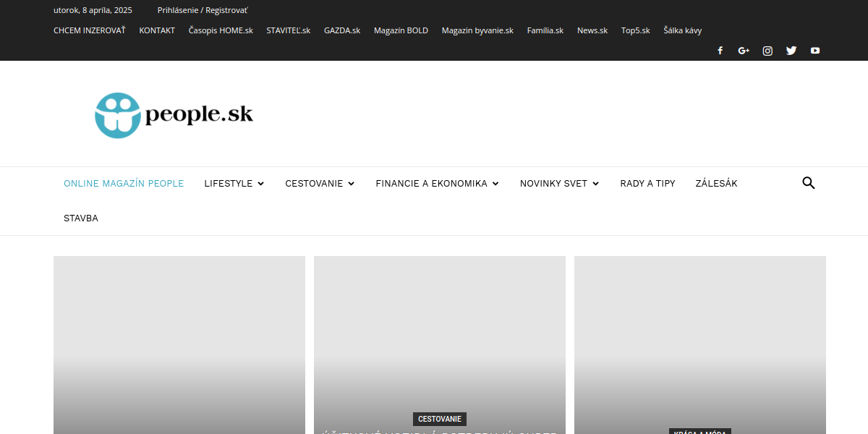Open the third featured article thumbnail
This screenshot has width=868, height=434.
click(x=700, y=345)
